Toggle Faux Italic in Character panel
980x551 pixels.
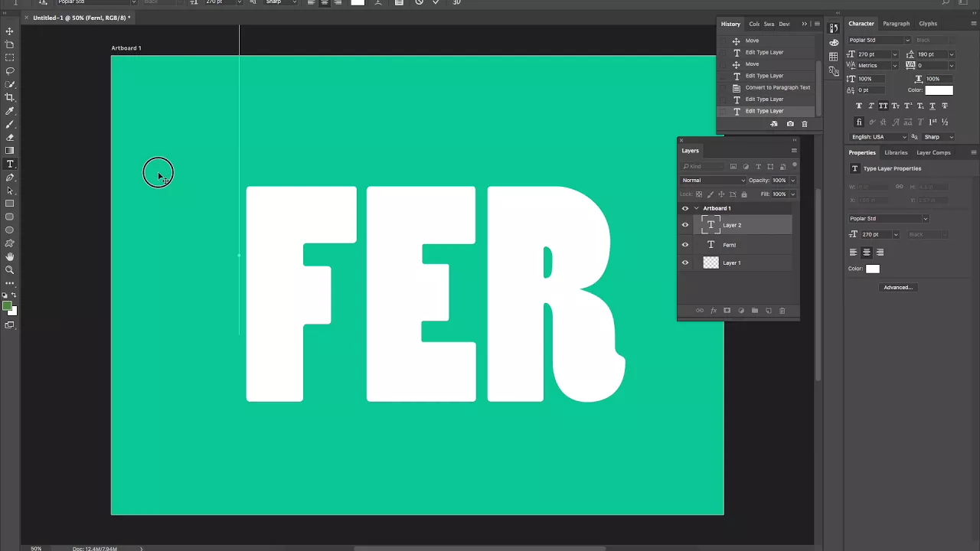(871, 106)
